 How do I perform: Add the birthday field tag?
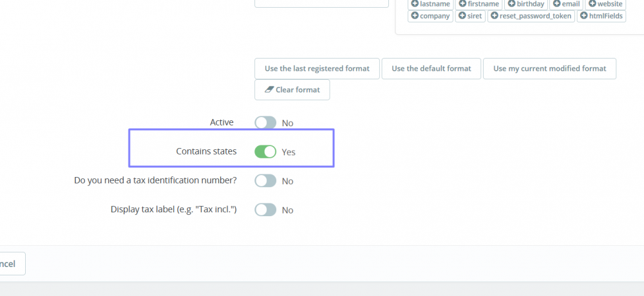(526, 4)
